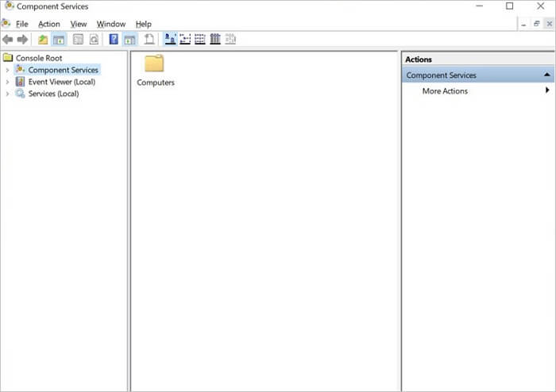The height and width of the screenshot is (392, 556).
Task: Open the View menu
Action: 78,24
